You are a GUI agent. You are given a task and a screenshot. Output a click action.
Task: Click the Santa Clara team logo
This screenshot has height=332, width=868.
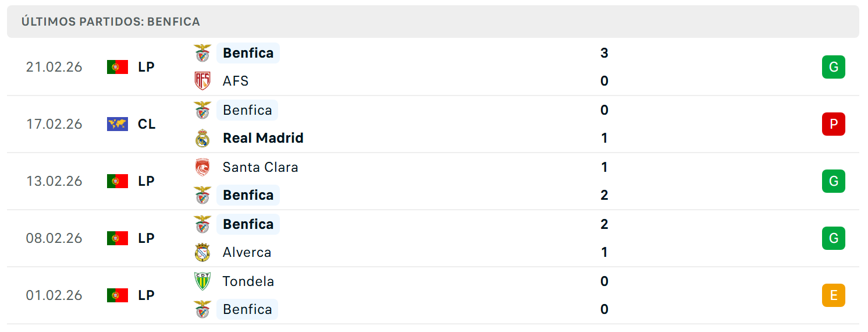(x=202, y=167)
